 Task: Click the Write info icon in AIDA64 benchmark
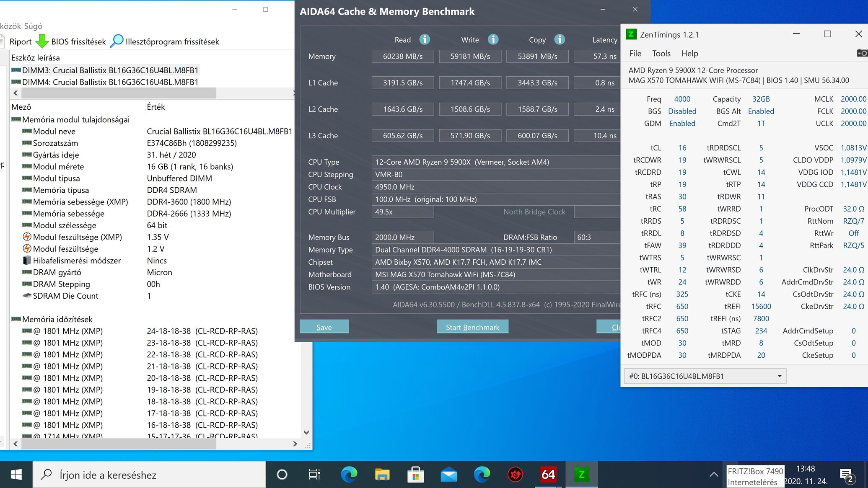click(493, 39)
